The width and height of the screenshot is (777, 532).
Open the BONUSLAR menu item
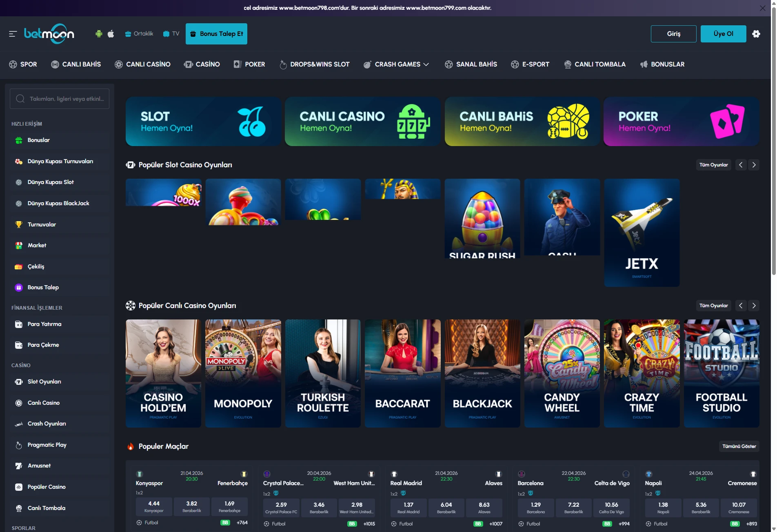[x=662, y=64]
